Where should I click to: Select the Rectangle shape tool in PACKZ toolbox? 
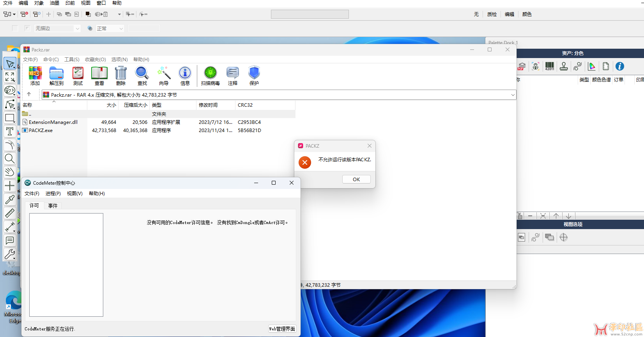coord(10,118)
